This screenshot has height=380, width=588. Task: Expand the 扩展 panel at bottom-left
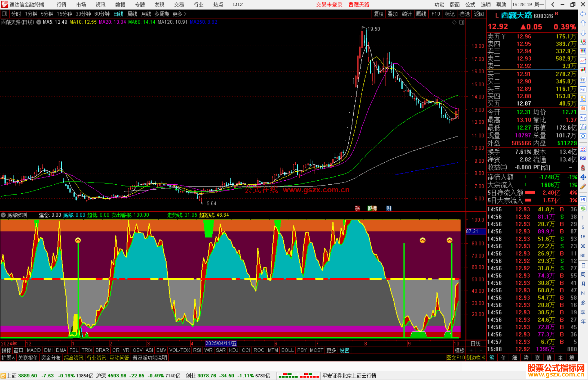[x=8, y=358]
